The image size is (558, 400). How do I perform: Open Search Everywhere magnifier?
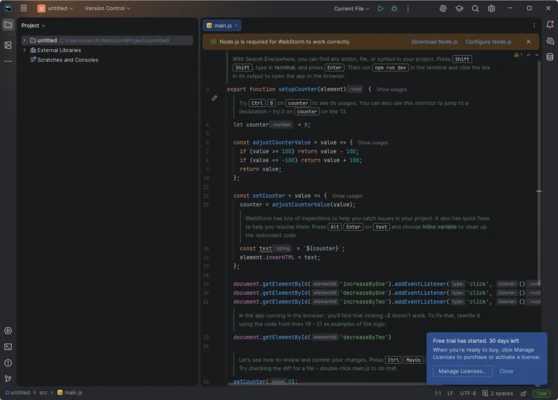click(x=475, y=9)
